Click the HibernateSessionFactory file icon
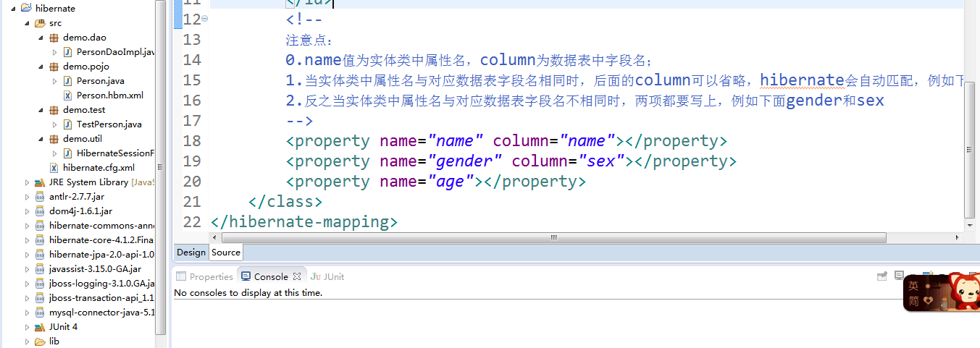Screen dimensions: 980x348 point(68,153)
